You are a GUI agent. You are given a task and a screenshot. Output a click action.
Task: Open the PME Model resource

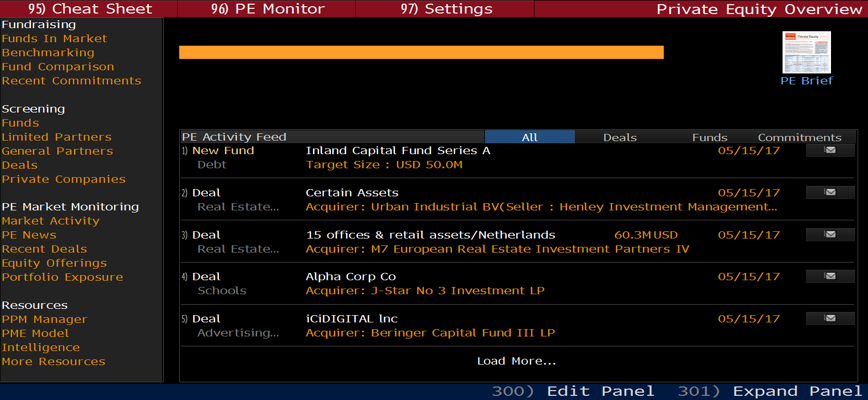pos(35,333)
